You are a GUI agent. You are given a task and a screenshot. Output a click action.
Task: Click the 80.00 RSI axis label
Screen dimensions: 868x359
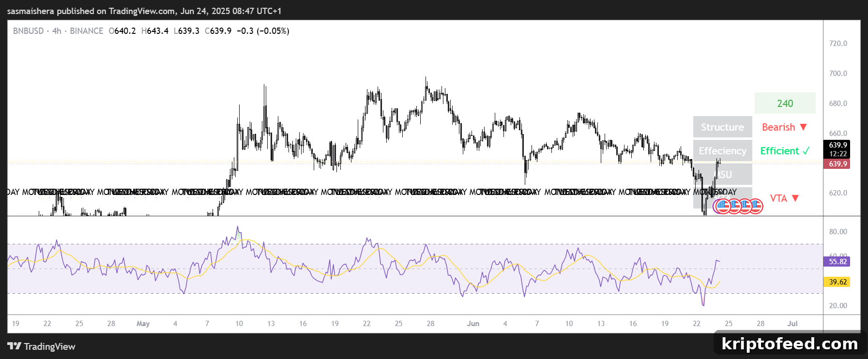(x=838, y=232)
